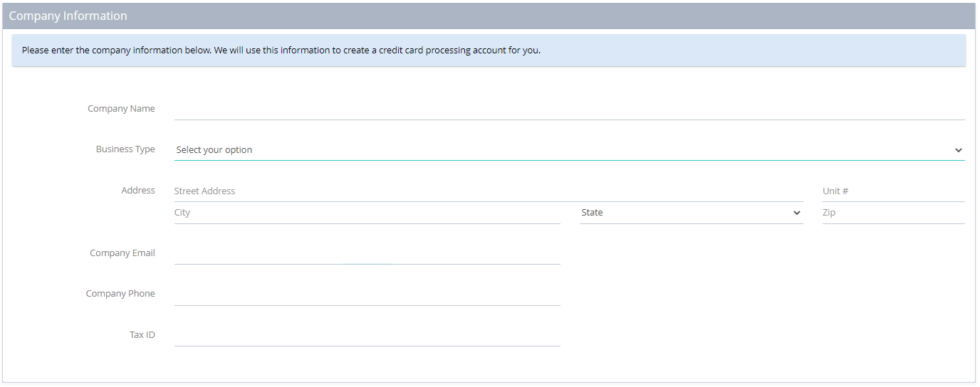Click into the Street Address field
This screenshot has width=980, height=387.
489,191
